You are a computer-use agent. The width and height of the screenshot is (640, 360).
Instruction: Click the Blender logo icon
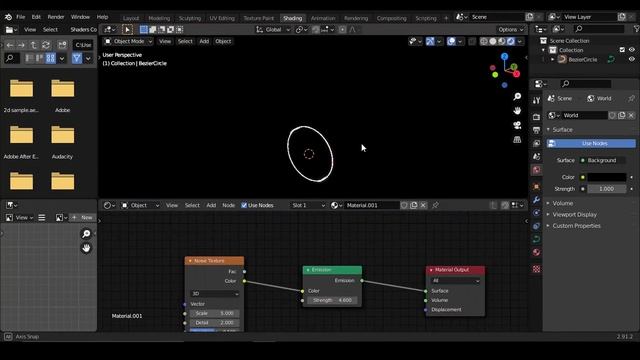tap(8, 17)
